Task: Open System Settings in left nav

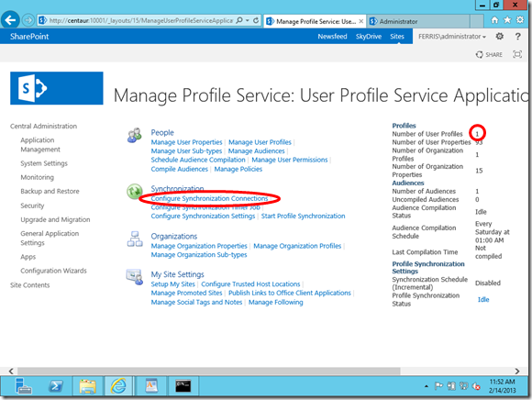Action: pyautogui.click(x=44, y=163)
